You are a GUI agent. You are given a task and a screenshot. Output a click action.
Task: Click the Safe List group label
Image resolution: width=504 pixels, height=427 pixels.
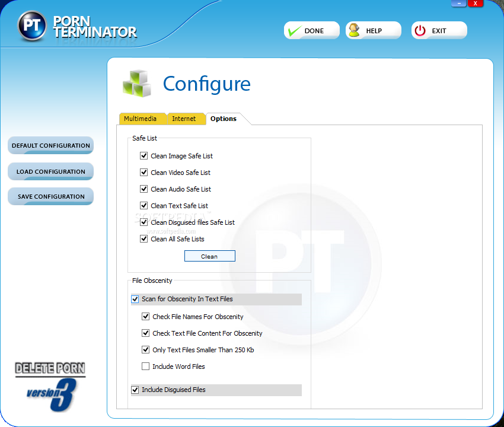pos(144,138)
